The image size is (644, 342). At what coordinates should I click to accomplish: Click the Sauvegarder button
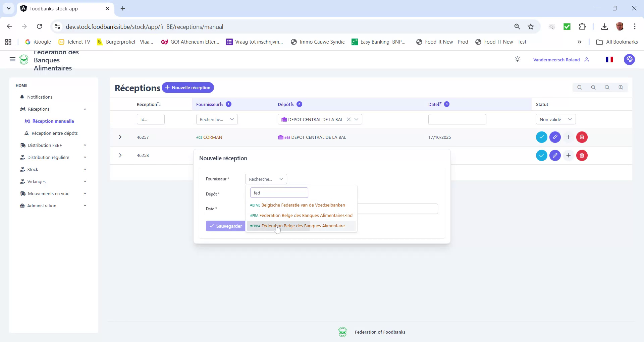(225, 226)
